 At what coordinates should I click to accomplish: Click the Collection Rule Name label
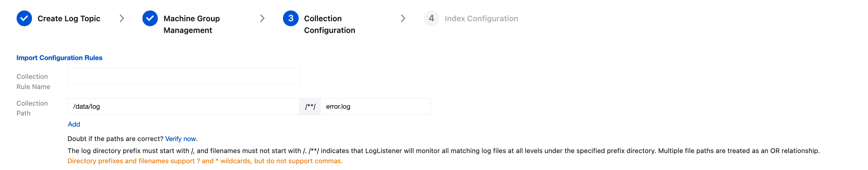point(33,82)
